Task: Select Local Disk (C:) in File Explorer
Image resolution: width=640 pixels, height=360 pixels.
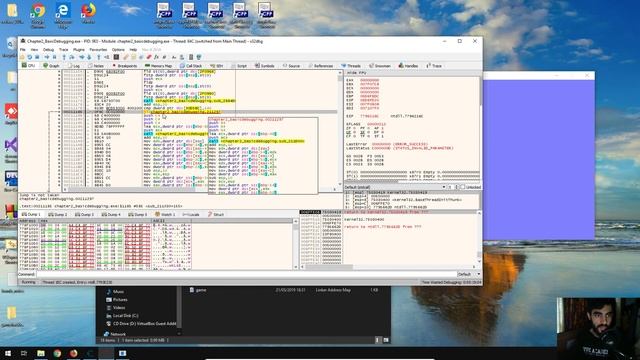Action: (x=122, y=316)
